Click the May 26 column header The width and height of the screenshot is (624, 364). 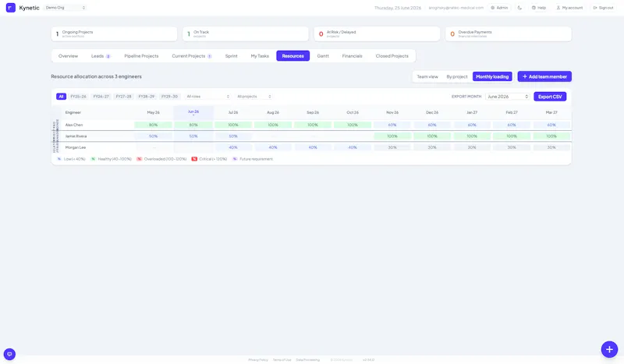coord(153,112)
